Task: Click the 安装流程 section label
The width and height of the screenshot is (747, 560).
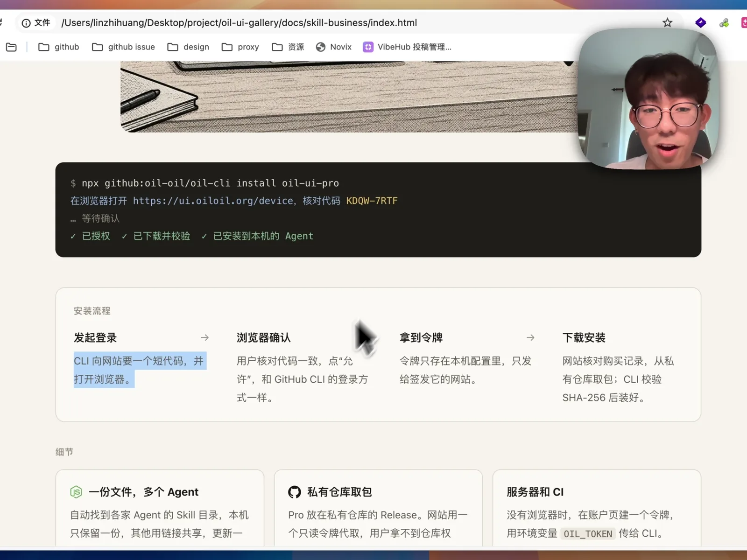Action: click(x=92, y=311)
